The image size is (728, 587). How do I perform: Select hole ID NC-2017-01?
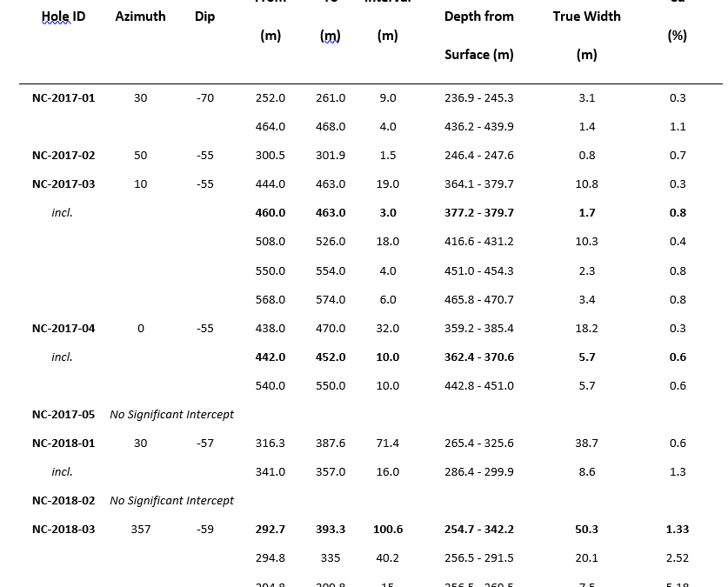[x=63, y=98]
